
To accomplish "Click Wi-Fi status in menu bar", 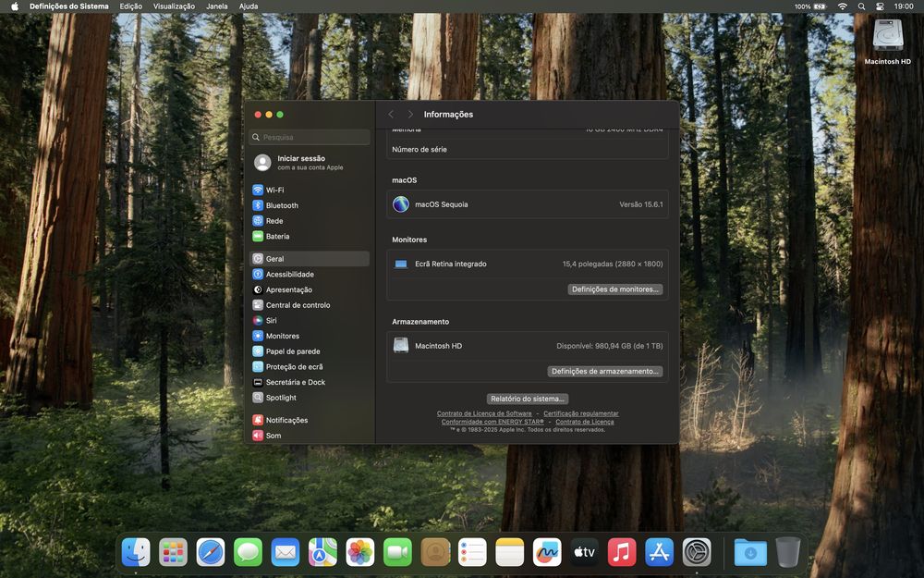I will click(843, 6).
